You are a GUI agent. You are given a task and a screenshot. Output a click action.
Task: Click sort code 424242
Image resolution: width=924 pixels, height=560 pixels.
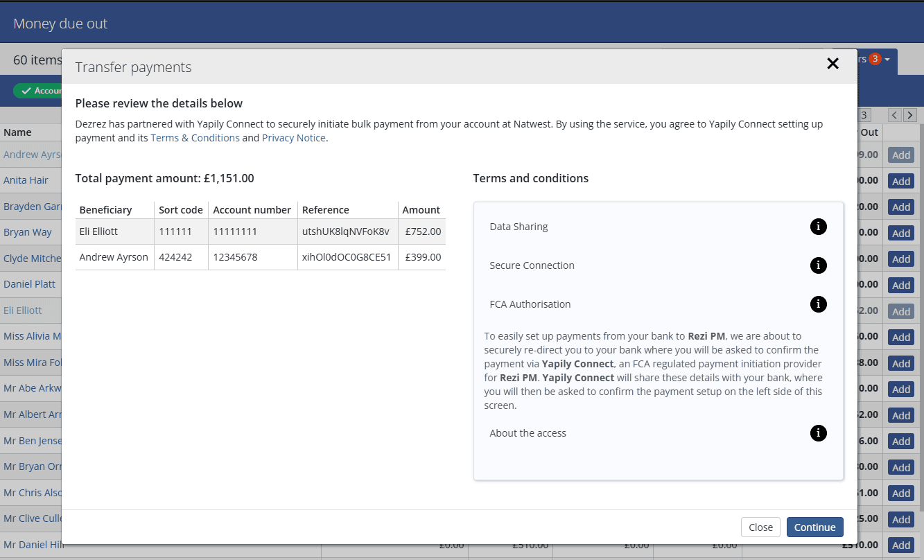click(182, 257)
